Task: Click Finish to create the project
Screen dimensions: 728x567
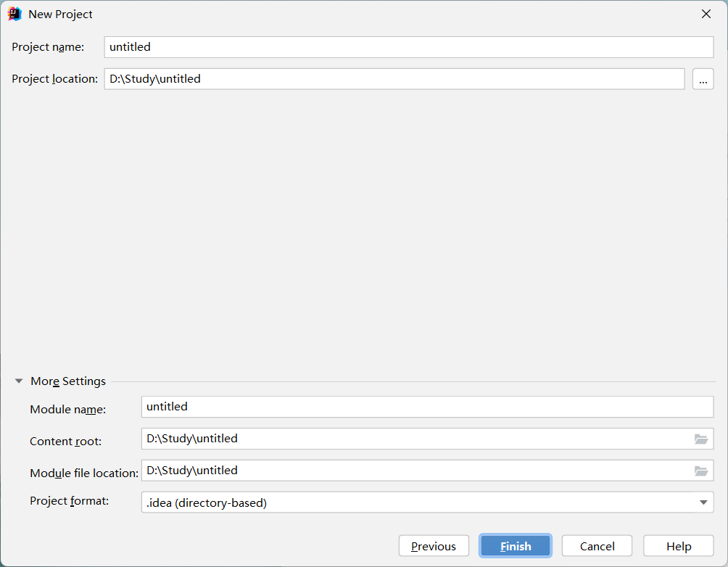Action: [x=516, y=546]
